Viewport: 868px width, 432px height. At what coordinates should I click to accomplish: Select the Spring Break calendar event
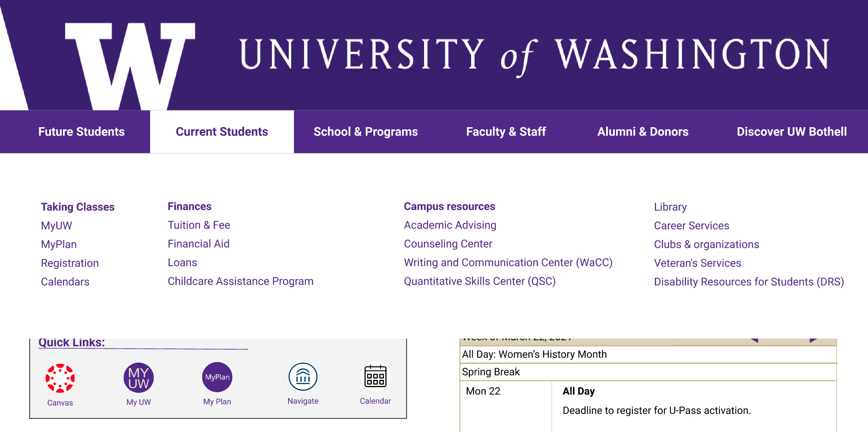coord(491,372)
